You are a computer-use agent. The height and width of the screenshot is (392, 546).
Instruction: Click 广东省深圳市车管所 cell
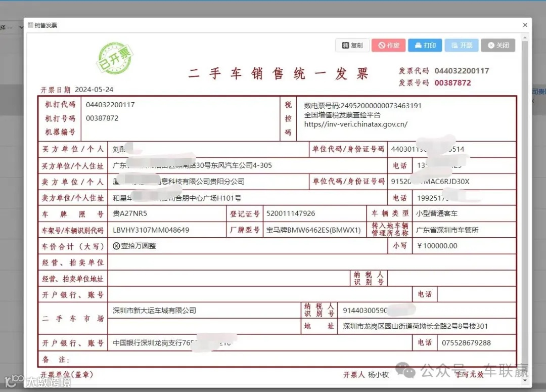pos(464,230)
